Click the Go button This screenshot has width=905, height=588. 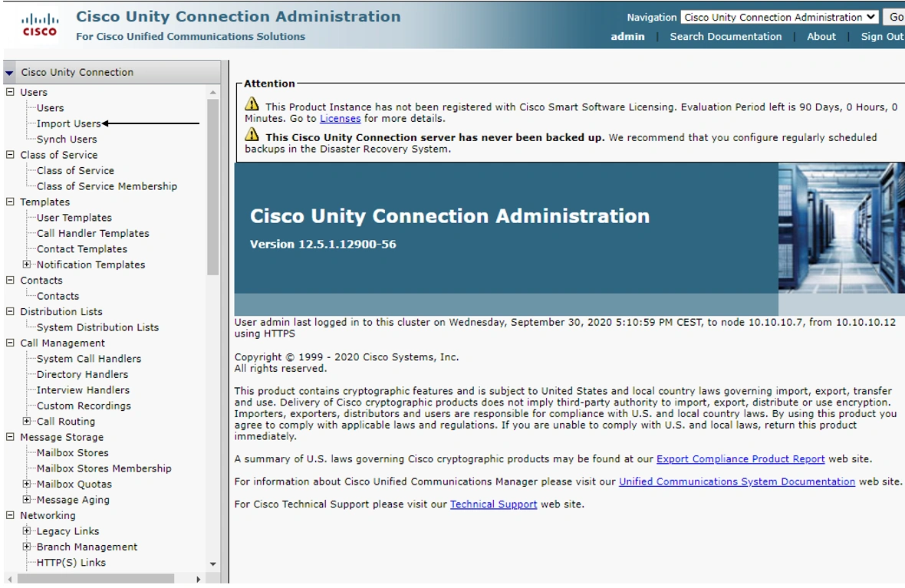click(x=894, y=18)
